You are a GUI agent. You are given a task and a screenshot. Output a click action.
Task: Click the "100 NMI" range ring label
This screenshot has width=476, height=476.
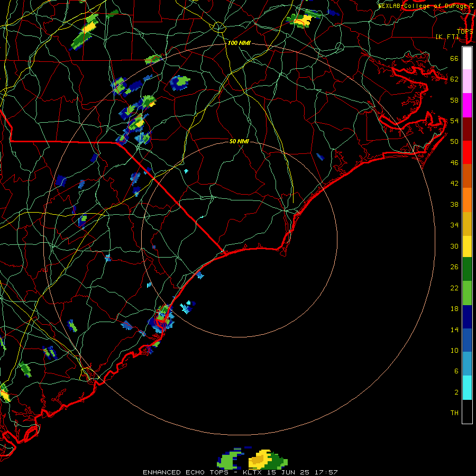(239, 43)
